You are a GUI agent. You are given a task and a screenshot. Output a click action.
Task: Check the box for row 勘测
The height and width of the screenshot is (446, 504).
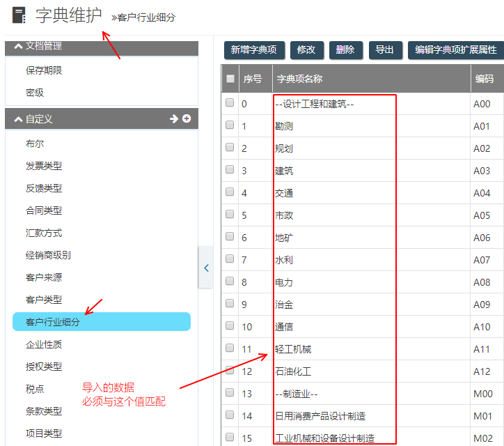coord(230,125)
